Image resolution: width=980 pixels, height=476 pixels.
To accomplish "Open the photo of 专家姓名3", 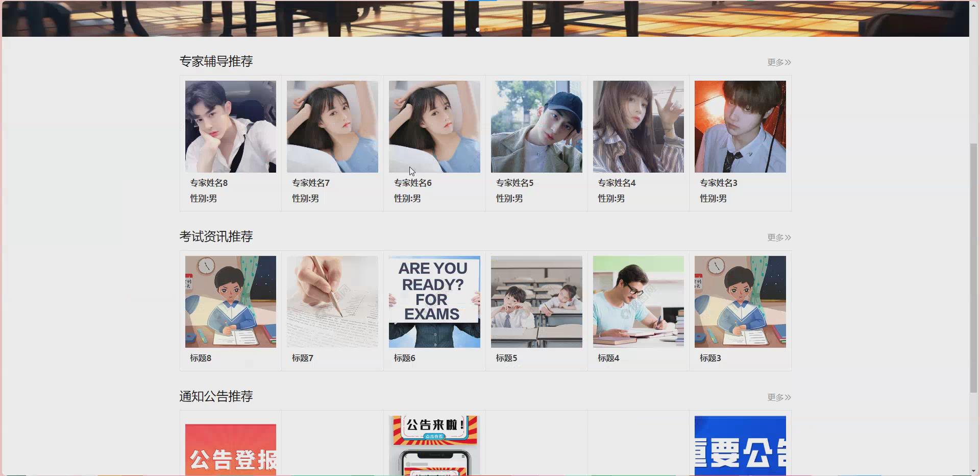I will point(740,127).
